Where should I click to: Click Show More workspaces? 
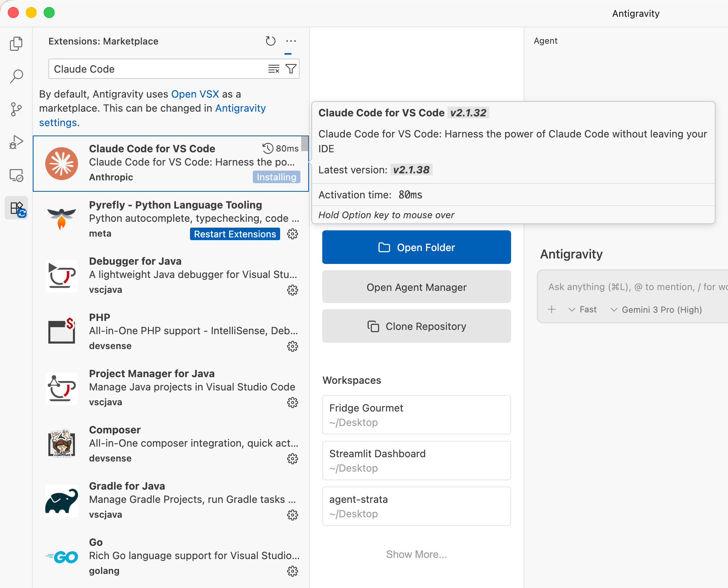click(416, 554)
